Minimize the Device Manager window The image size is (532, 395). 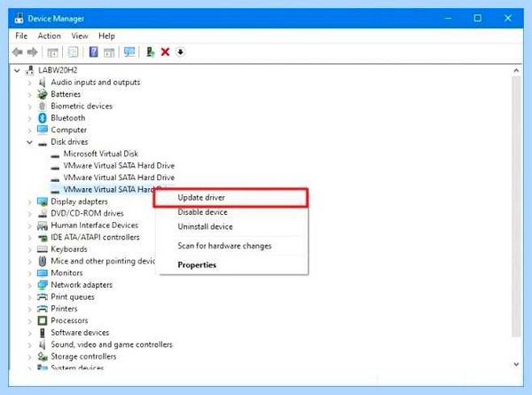coord(448,18)
